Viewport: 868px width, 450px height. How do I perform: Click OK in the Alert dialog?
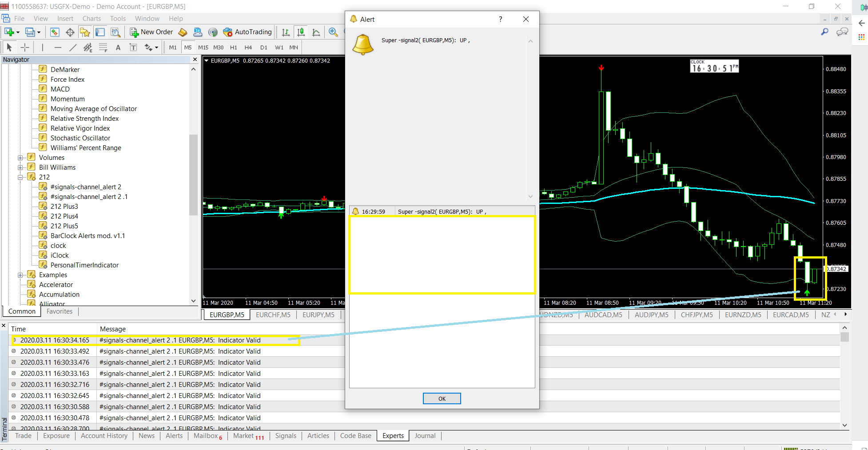[x=442, y=398]
